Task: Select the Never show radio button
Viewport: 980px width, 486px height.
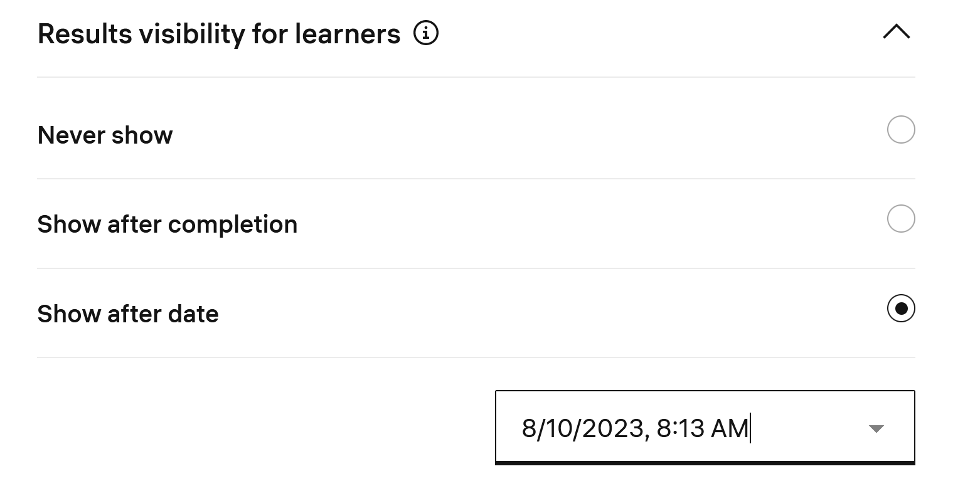Action: (x=901, y=130)
